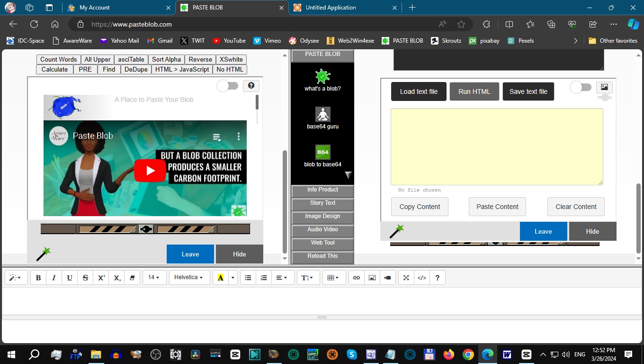The height and width of the screenshot is (364, 644).
Task: Open the Image Design menu item
Action: [x=322, y=217]
